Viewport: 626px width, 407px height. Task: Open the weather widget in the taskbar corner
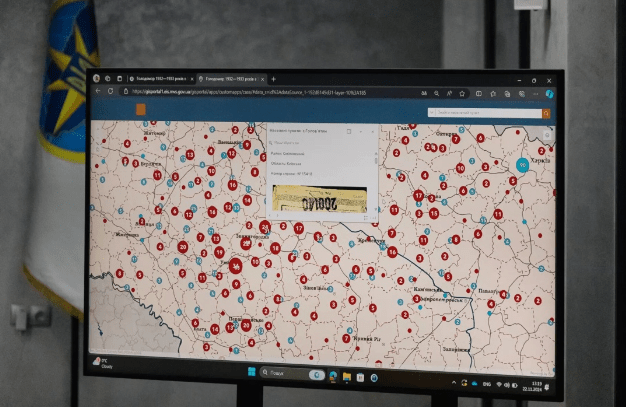(103, 363)
